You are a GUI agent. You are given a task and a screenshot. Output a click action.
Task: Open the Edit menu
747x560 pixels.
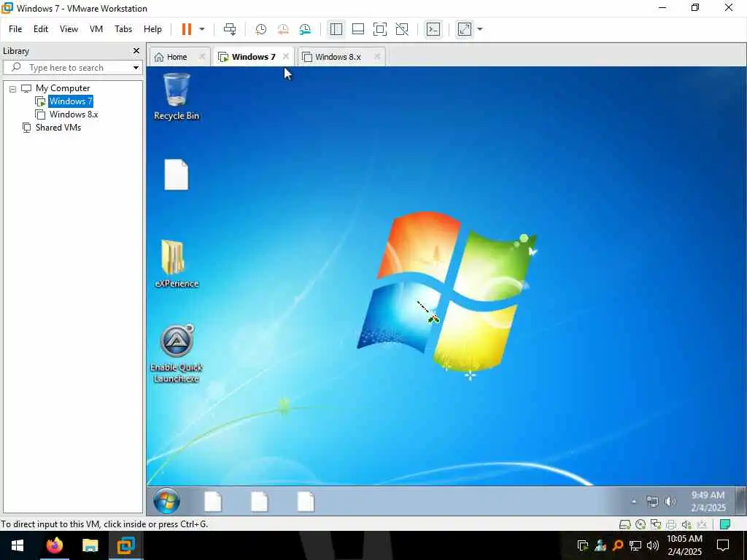click(x=41, y=29)
